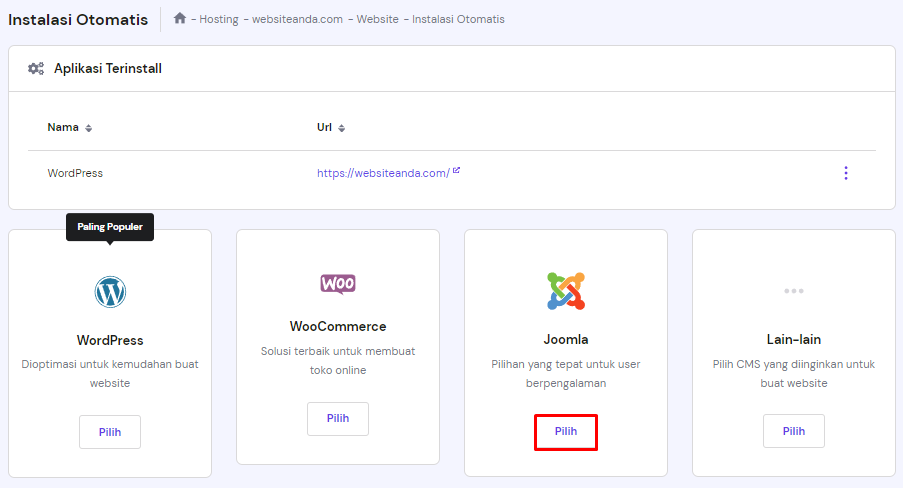Open Website breadcrumb link

point(377,19)
